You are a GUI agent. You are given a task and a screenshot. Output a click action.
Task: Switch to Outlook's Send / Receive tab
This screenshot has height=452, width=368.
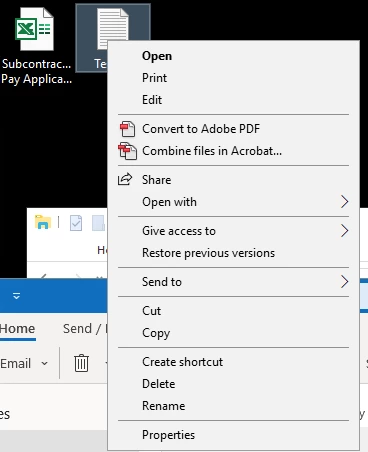[86, 329]
